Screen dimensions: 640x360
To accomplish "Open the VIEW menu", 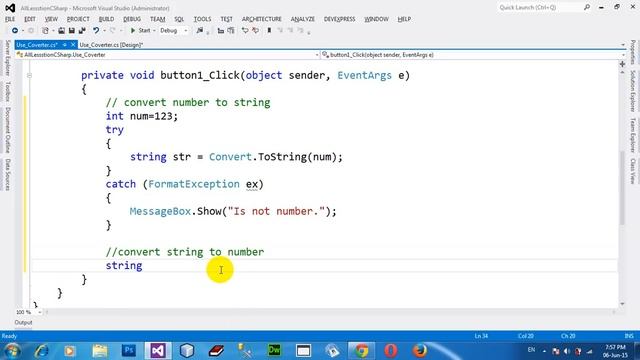I will 51,19.
